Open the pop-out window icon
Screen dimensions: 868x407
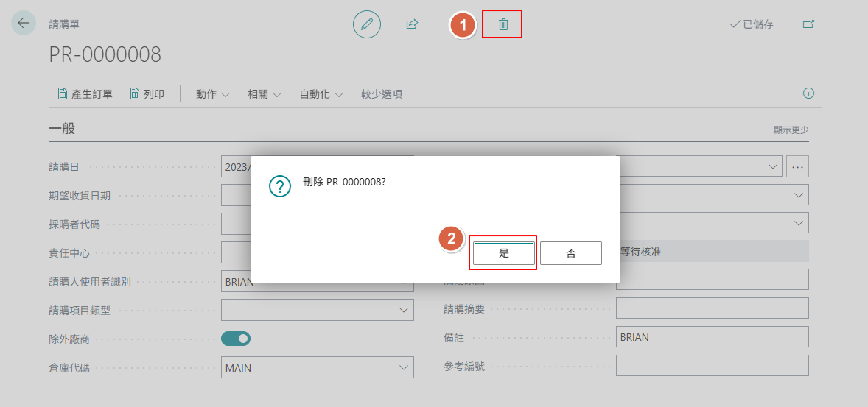(x=809, y=24)
